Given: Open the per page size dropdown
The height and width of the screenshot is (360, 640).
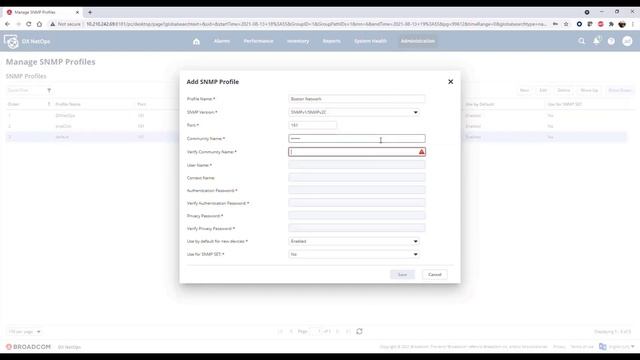Looking at the screenshot, I should tap(24, 331).
